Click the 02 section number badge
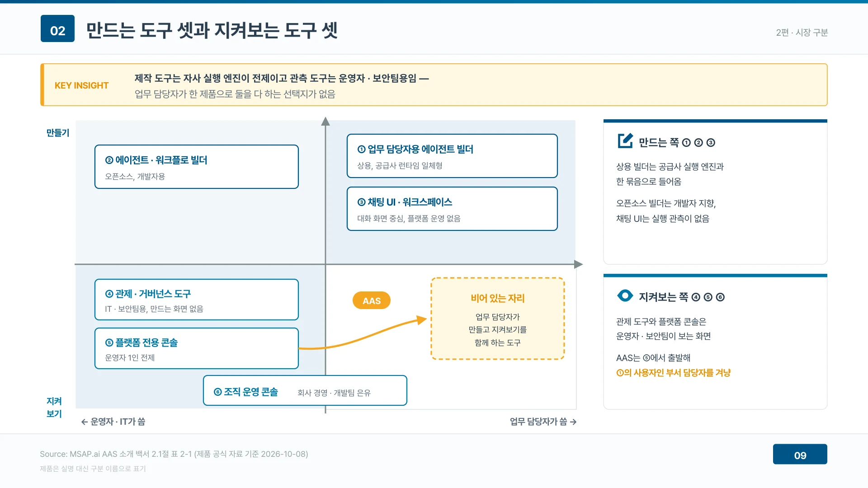The height and width of the screenshot is (488, 868). [x=57, y=28]
